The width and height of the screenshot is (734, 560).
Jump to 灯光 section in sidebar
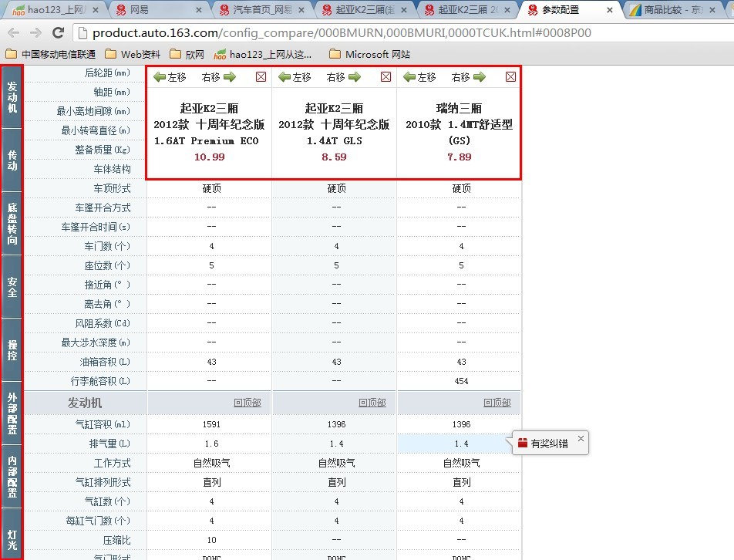12,534
